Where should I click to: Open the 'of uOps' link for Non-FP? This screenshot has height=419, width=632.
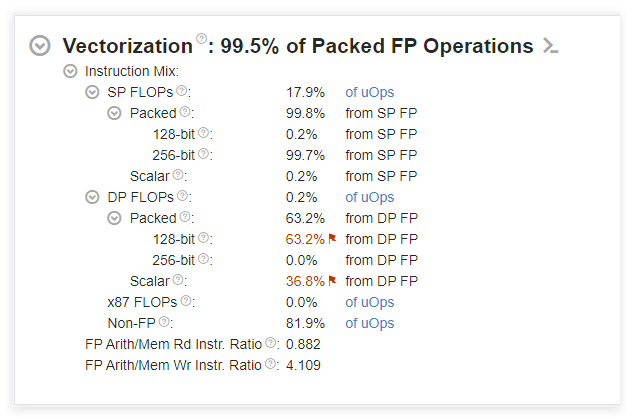(369, 323)
